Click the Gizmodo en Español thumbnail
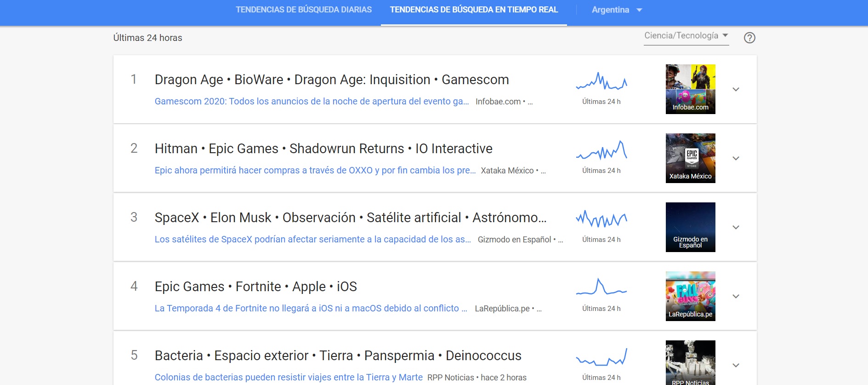Viewport: 868px width, 385px height. [690, 227]
